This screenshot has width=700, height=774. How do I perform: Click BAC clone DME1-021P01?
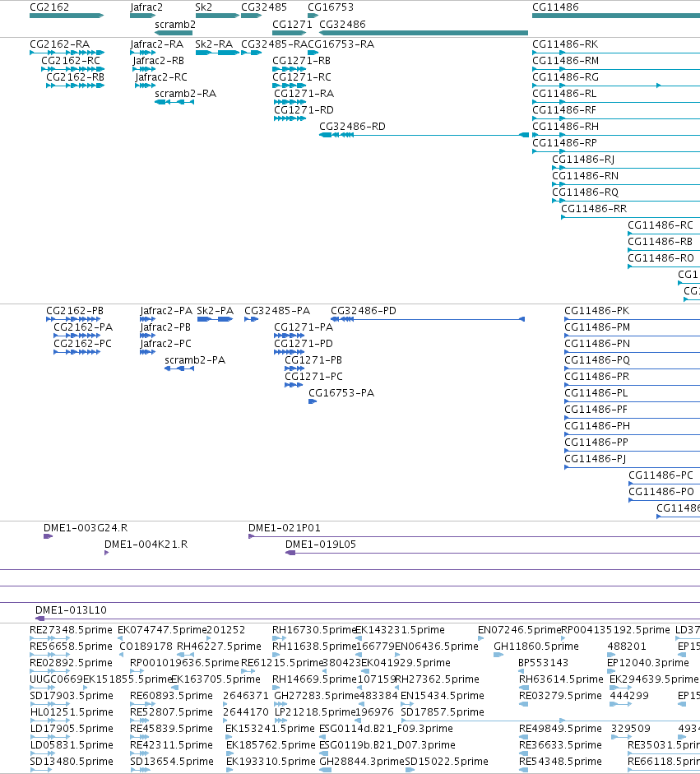(285, 528)
